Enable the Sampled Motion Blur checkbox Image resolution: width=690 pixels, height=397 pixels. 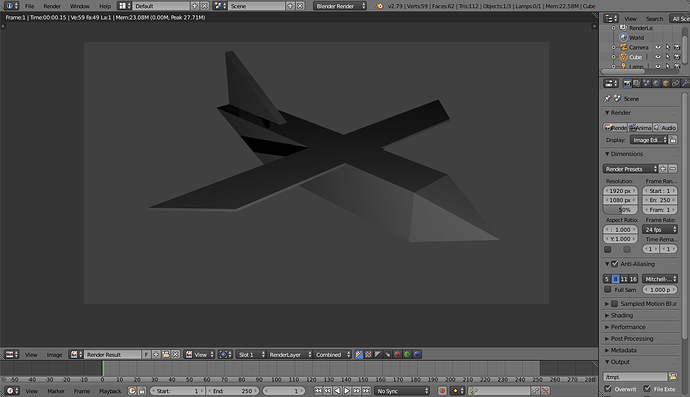pos(615,304)
